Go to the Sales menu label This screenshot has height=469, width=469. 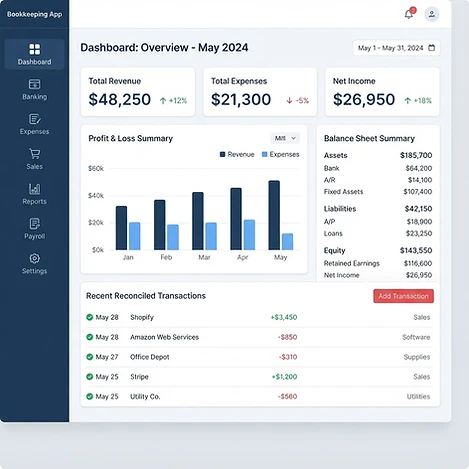35,167
